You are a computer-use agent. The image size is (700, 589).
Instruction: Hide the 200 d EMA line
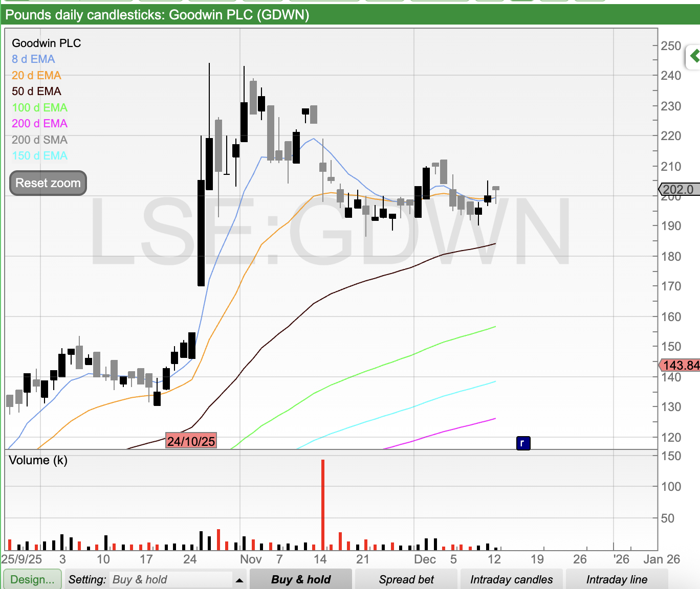tap(39, 124)
